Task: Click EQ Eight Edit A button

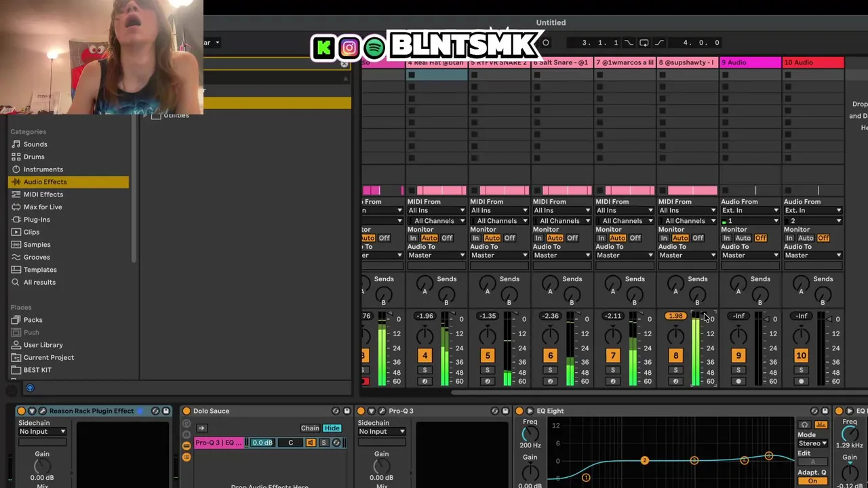Action: point(812,462)
